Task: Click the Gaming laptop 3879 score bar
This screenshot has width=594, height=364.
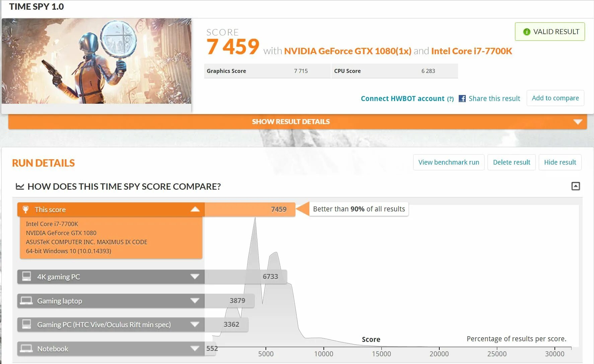Action: point(229,300)
